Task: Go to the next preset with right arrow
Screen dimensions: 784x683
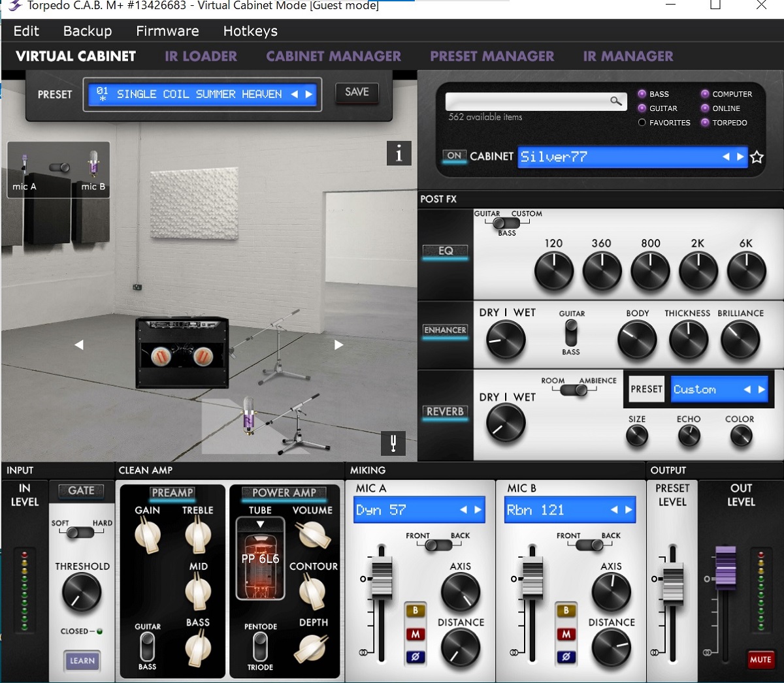Action: point(309,94)
